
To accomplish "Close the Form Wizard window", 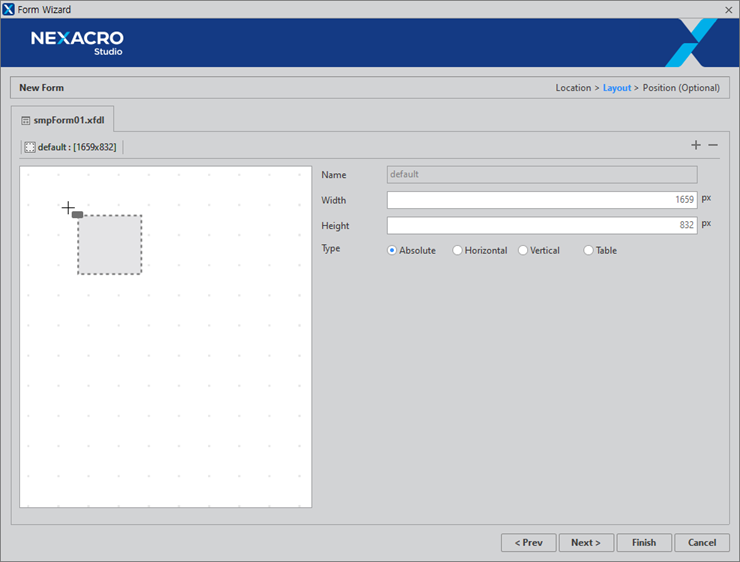I will (729, 10).
